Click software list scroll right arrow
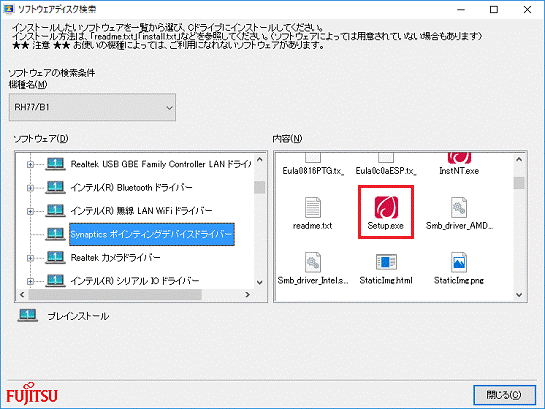This screenshot has width=545, height=409. coord(247,295)
